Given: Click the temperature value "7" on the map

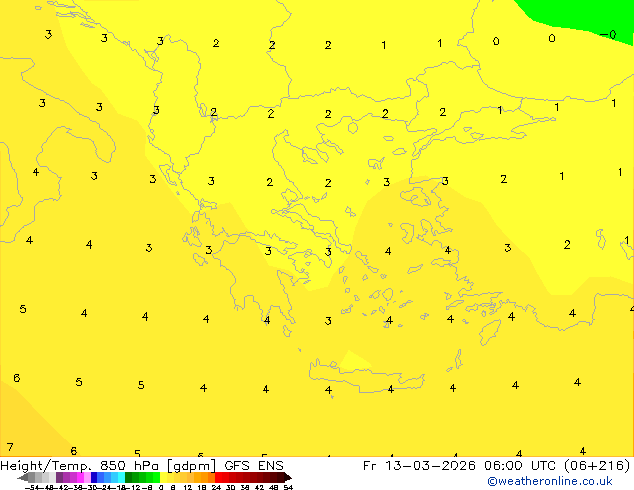Looking at the screenshot, I should 10,447.
